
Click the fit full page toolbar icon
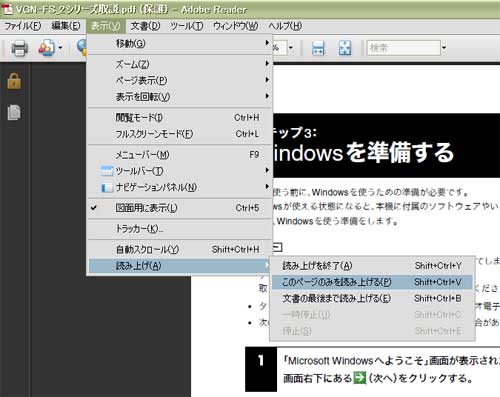coord(345,48)
